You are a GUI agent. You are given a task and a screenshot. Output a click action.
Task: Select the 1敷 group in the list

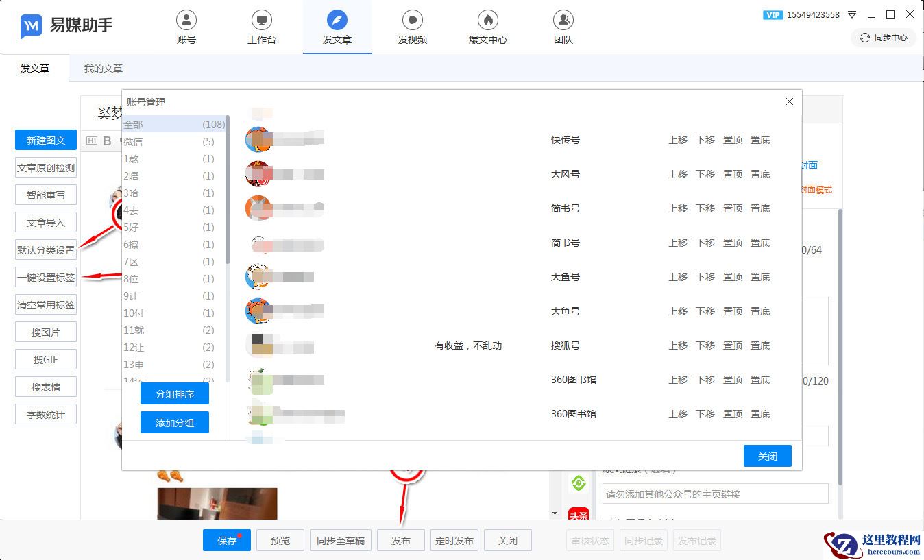[x=174, y=159]
